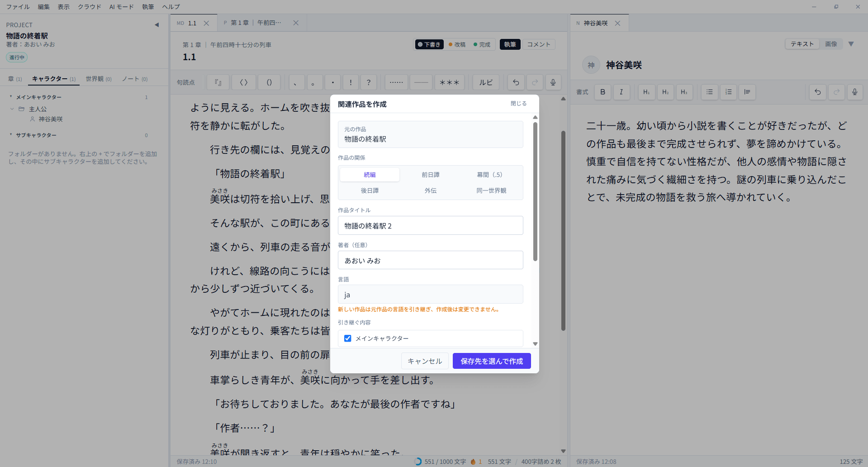Screen dimensions: 868x467
Task: Switch to 執筆 writing mode
Action: 510,44
